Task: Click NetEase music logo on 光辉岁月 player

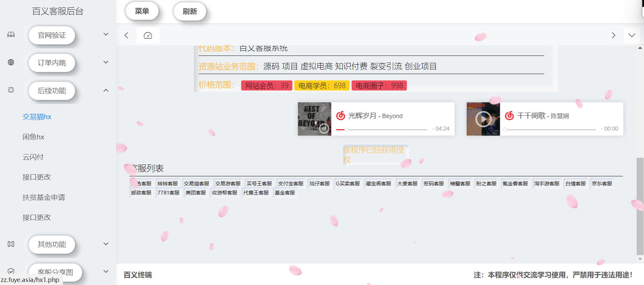Action: (x=341, y=116)
